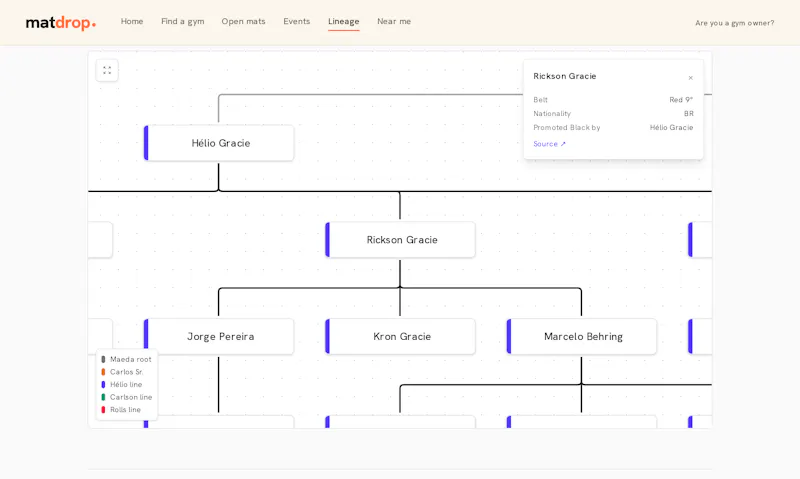The height and width of the screenshot is (479, 800).
Task: Click the 'Maeda root' legend text
Action: click(x=131, y=359)
